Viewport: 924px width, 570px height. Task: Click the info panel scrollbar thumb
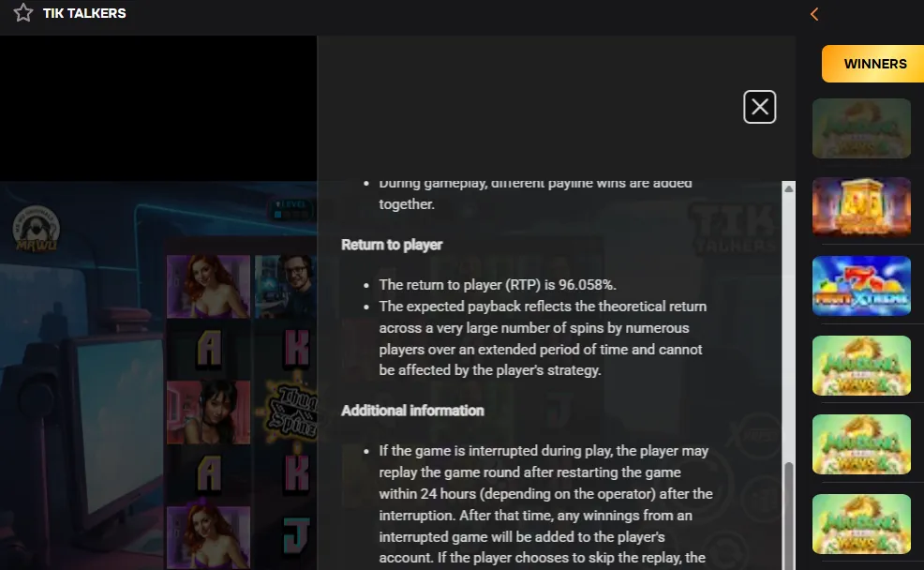click(x=788, y=516)
